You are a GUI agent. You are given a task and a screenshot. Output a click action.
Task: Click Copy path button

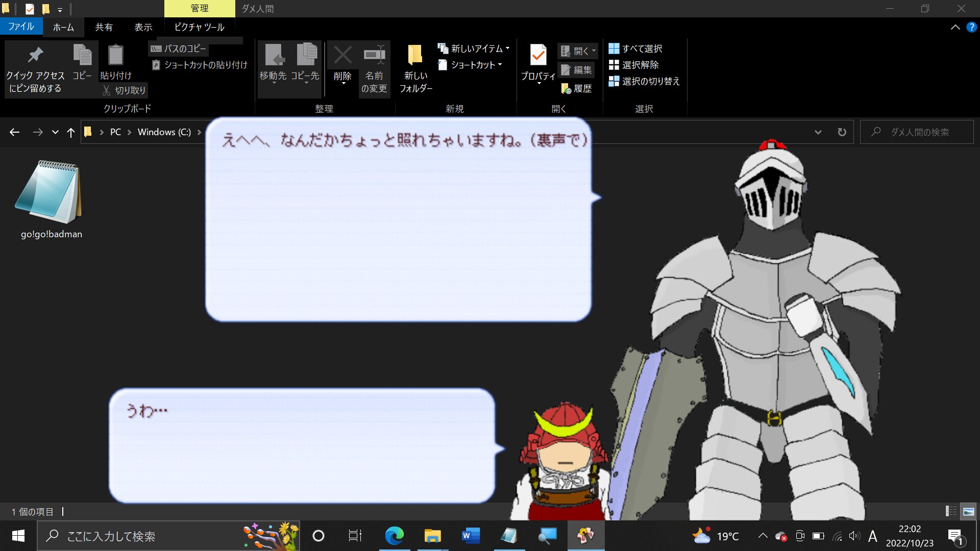click(x=179, y=48)
